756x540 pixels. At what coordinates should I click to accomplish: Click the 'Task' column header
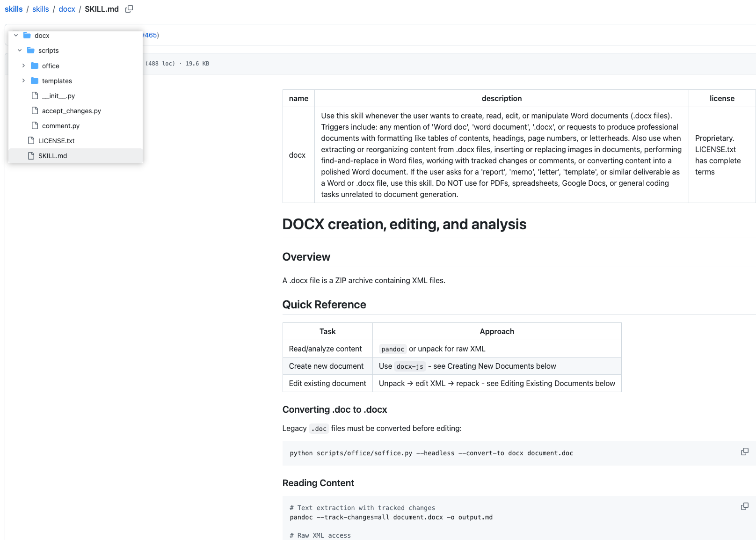click(327, 331)
